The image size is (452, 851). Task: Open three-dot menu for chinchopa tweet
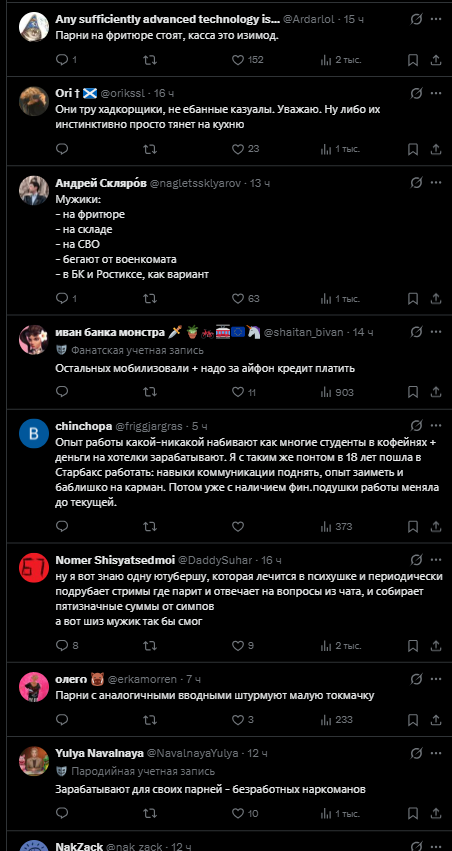436,426
